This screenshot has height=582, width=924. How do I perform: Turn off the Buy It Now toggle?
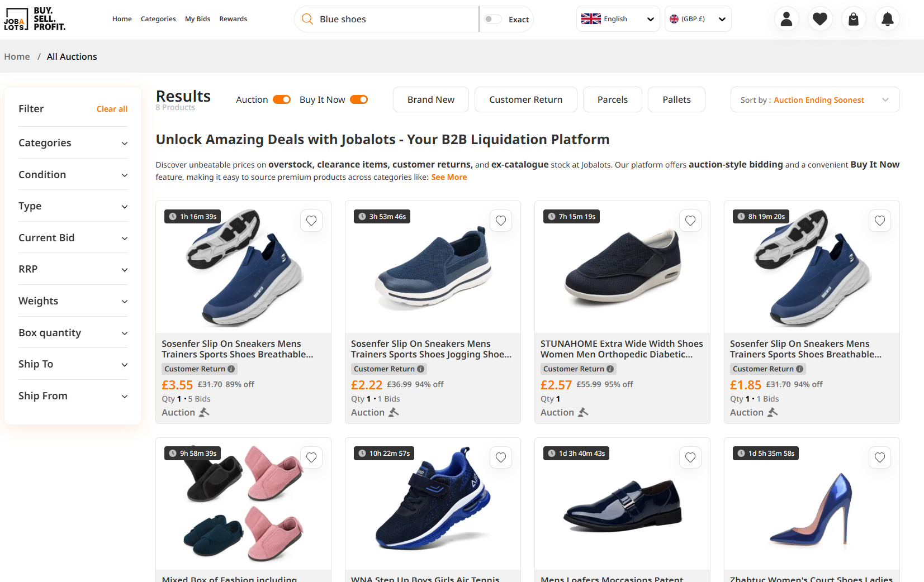tap(359, 99)
